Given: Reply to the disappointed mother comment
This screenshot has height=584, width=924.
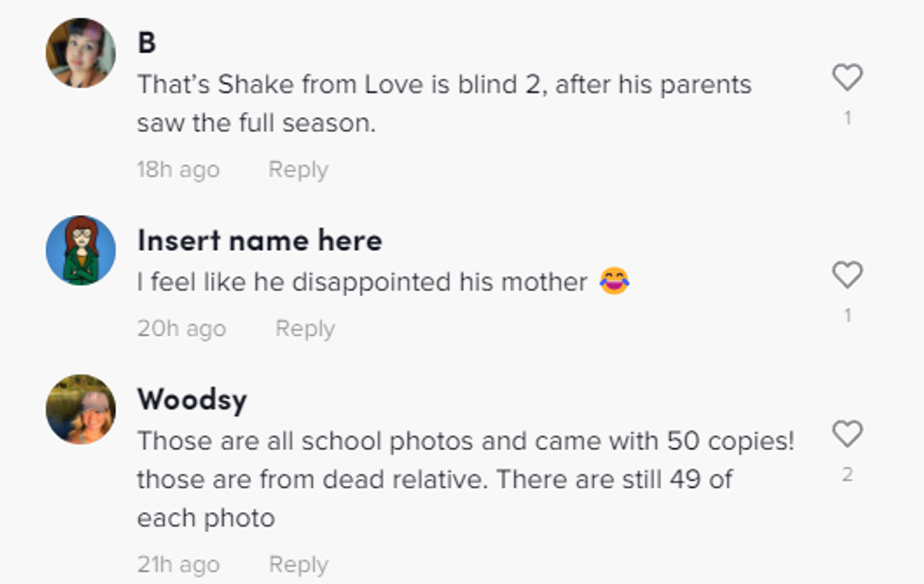Looking at the screenshot, I should click(305, 328).
